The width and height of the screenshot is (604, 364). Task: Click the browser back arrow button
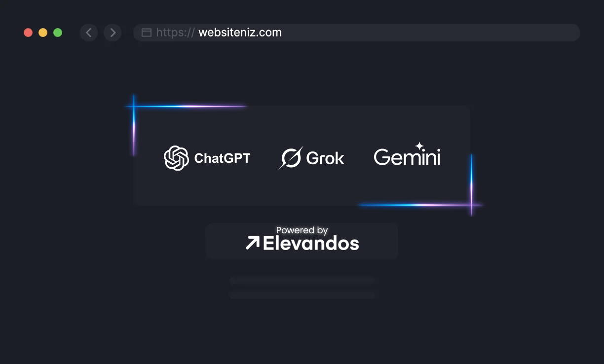(x=89, y=33)
